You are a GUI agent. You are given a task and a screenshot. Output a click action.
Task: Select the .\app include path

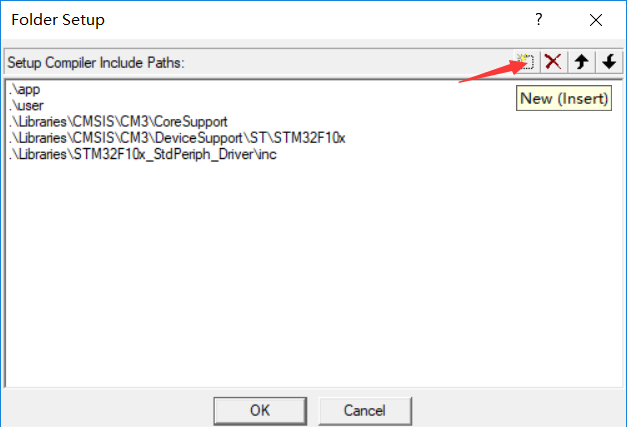[x=24, y=89]
